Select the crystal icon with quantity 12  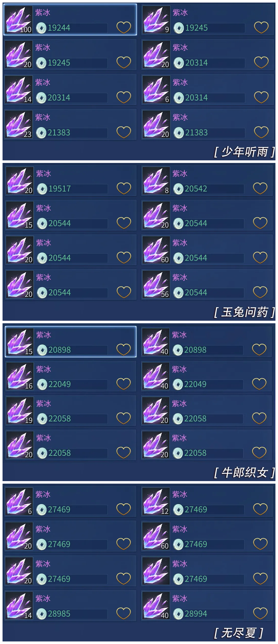coord(156,501)
